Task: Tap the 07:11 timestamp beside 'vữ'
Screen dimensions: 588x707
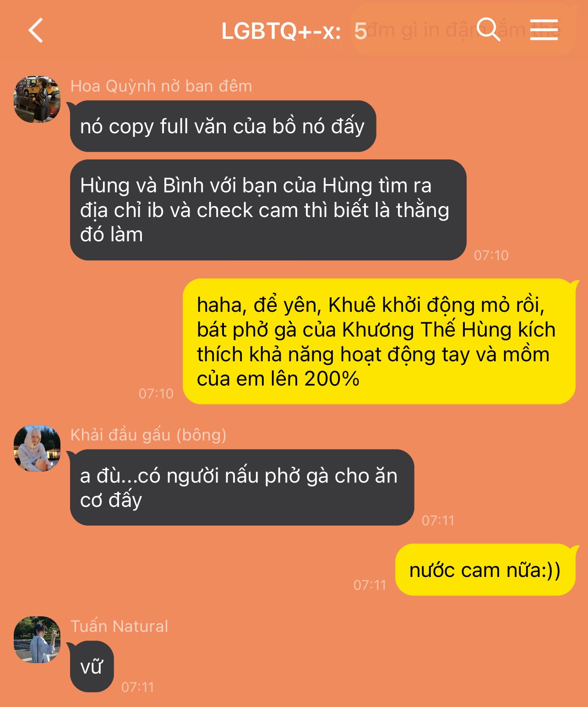Action: [138, 687]
